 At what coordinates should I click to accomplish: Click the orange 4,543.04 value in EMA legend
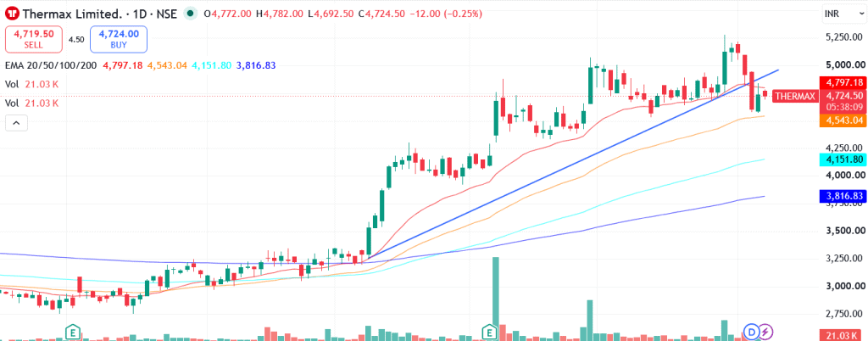(x=168, y=65)
